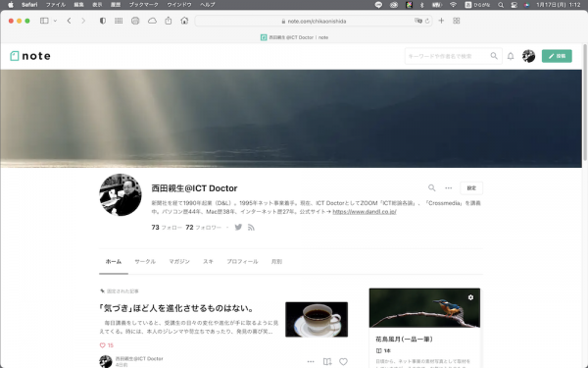The width and height of the screenshot is (588, 368).
Task: Open the Japanese input source menu
Action: coord(477,5)
